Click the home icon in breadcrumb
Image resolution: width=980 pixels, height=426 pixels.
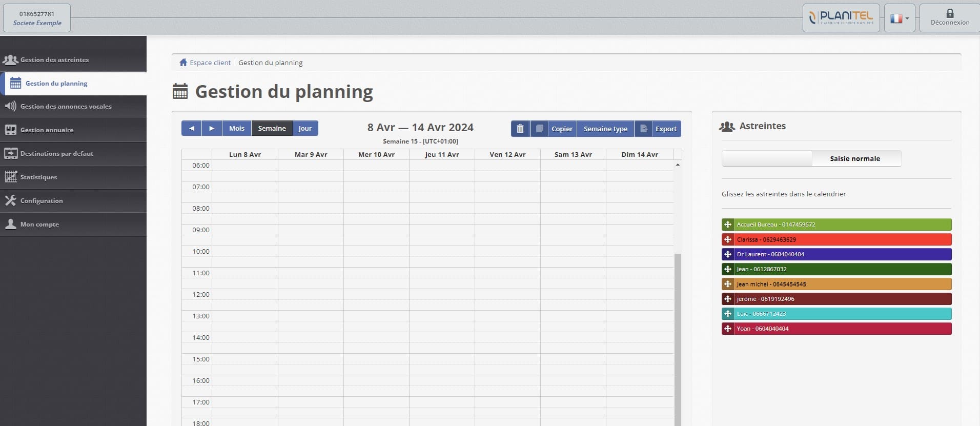[x=183, y=63]
